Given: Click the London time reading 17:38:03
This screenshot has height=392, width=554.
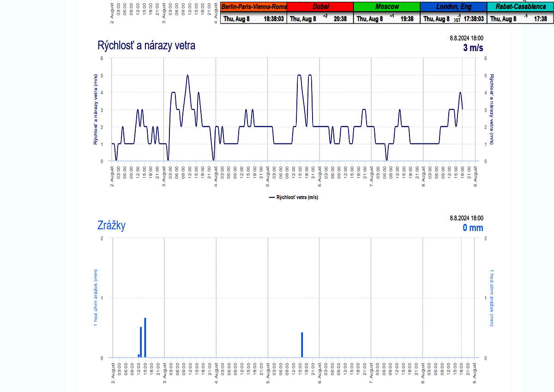Looking at the screenshot, I should (x=474, y=19).
